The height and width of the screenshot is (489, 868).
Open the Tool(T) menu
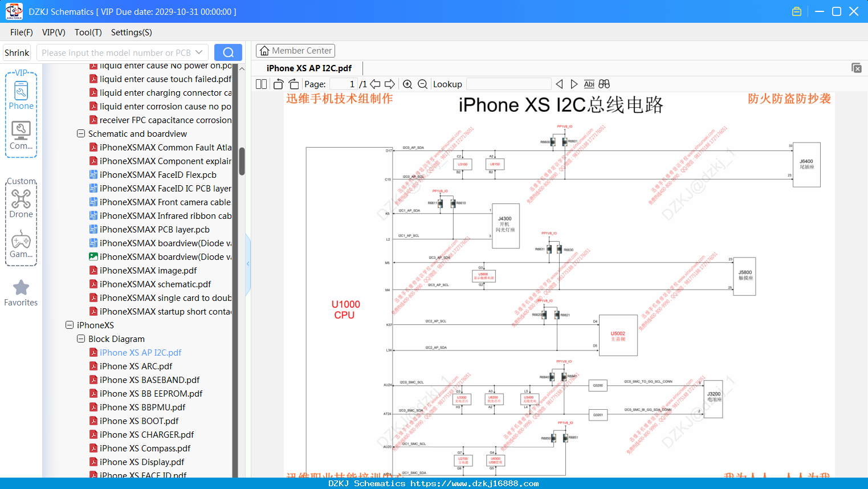tap(88, 32)
